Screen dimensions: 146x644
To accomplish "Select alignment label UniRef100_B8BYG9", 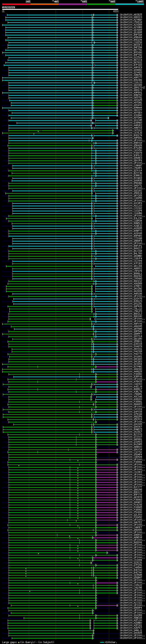I will coord(131,143).
